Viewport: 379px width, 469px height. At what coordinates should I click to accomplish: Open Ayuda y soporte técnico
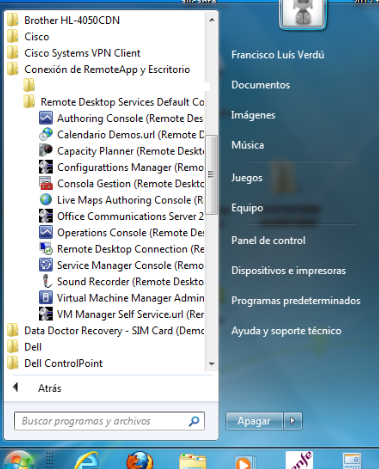tap(286, 331)
